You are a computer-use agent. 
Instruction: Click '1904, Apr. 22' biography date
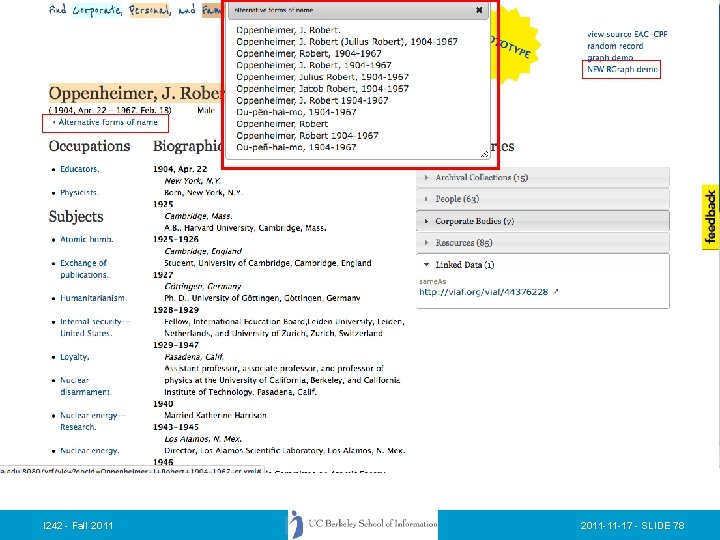pos(180,169)
